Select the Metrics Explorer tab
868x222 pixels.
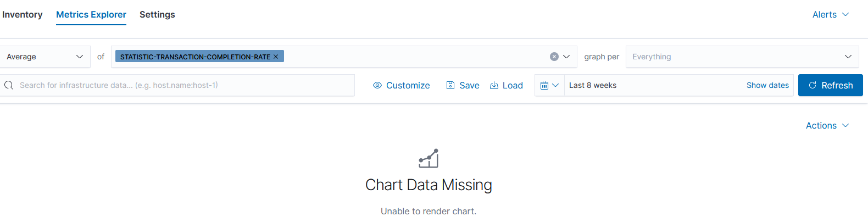91,14
